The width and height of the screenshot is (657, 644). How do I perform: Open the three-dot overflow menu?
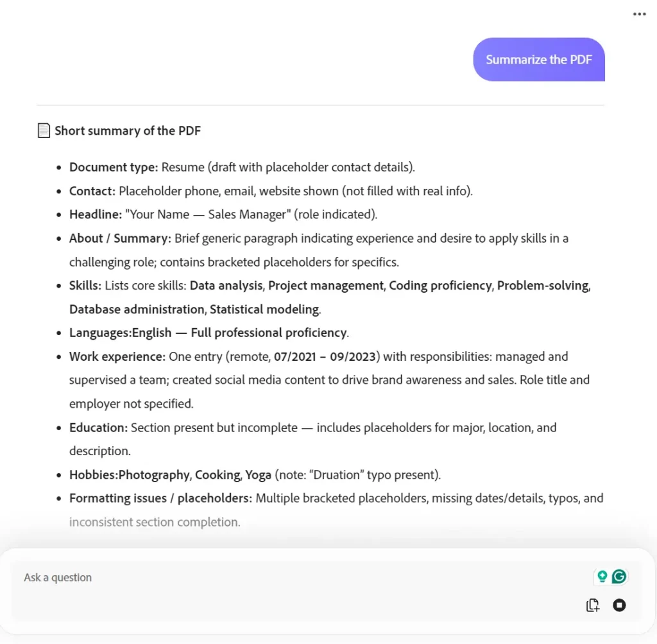639,13
